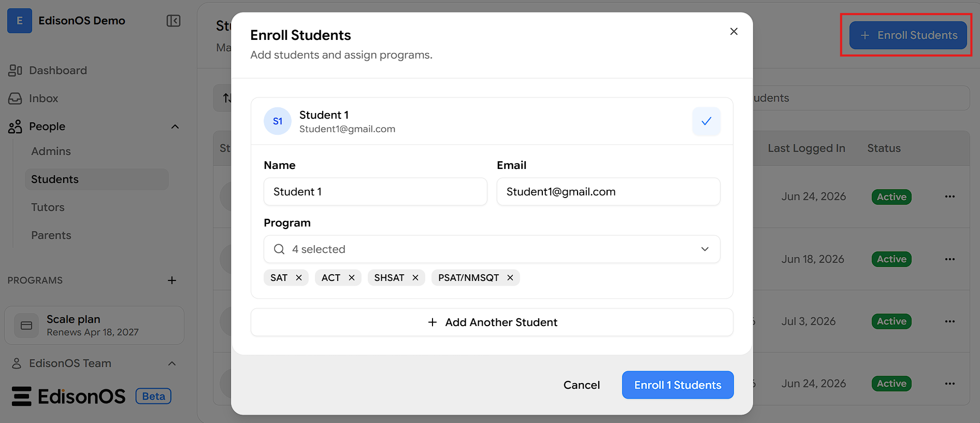Remove the ACT program tag
Image resolution: width=980 pixels, height=423 pixels.
(x=352, y=278)
